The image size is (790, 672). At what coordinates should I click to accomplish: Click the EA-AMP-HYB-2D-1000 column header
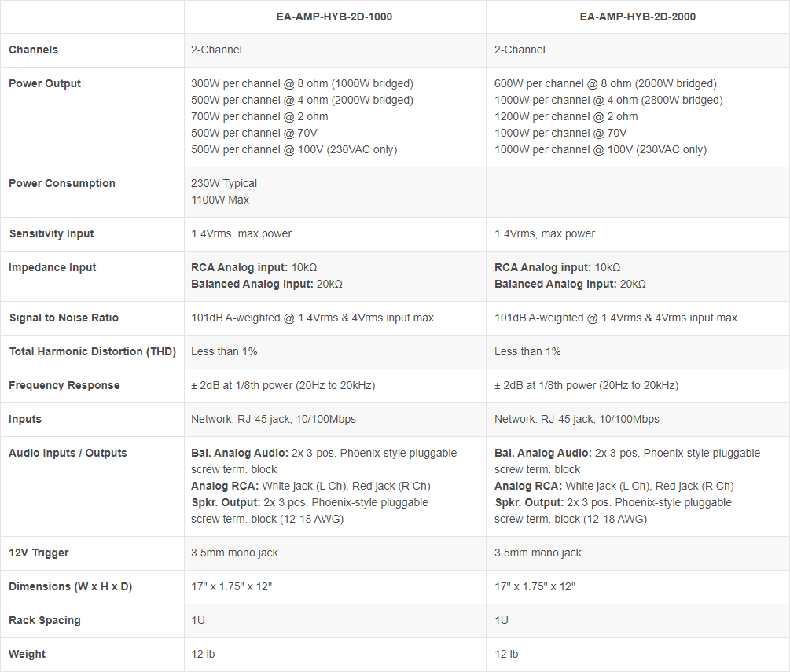334,17
